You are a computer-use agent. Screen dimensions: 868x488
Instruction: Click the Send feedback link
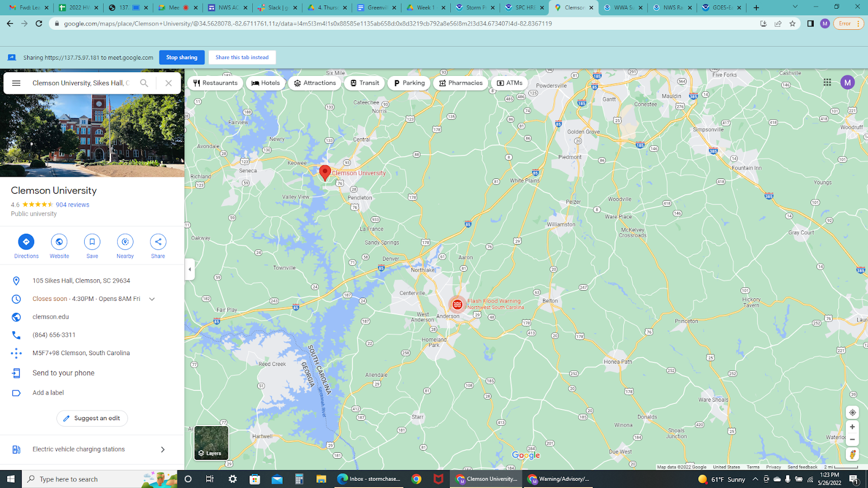pos(802,467)
